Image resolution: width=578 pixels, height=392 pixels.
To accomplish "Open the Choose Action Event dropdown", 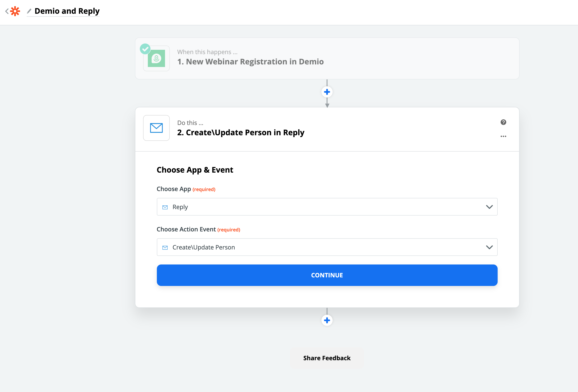I will [327, 247].
